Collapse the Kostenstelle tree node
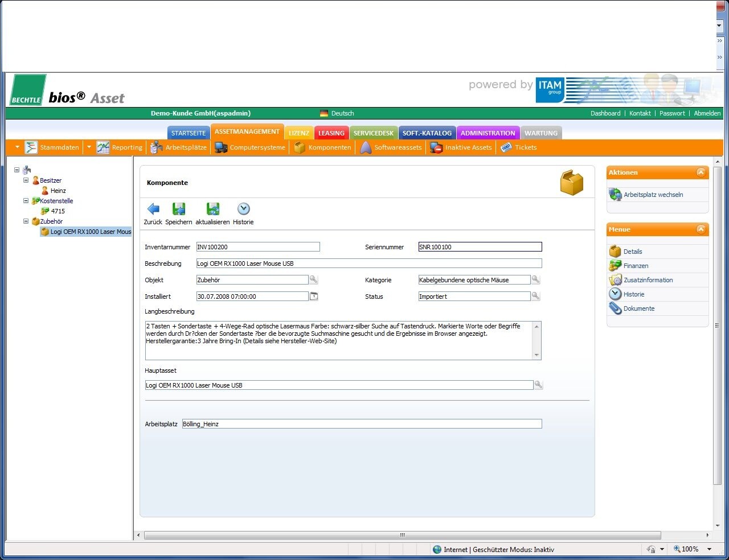Screen dimensions: 729x560 [26, 201]
